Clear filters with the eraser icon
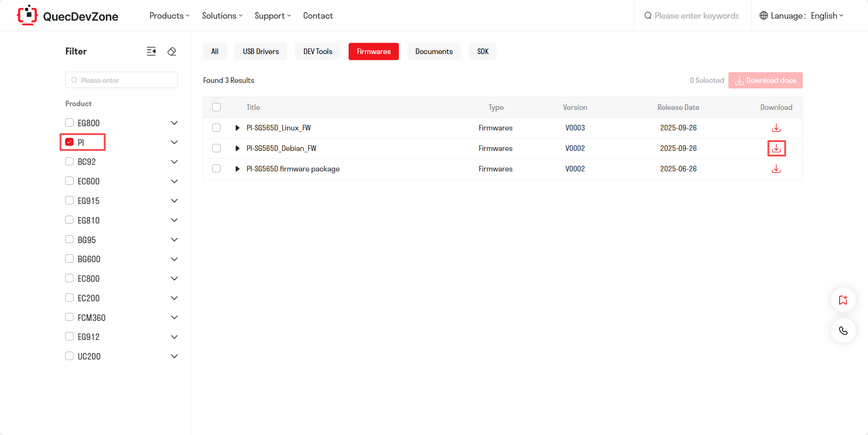Image resolution: width=868 pixels, height=435 pixels. 172,51
